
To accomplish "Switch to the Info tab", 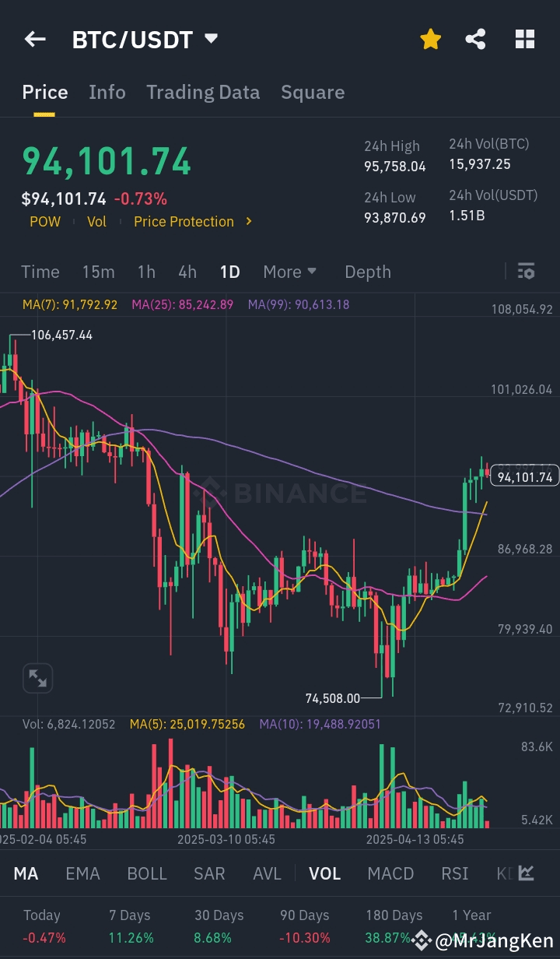I will 107,92.
